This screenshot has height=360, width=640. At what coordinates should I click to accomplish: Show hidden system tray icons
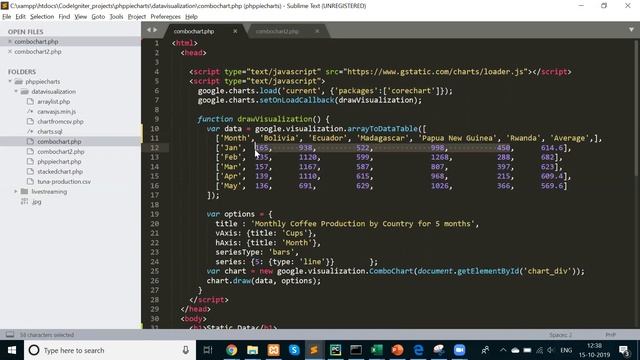[x=503, y=350]
